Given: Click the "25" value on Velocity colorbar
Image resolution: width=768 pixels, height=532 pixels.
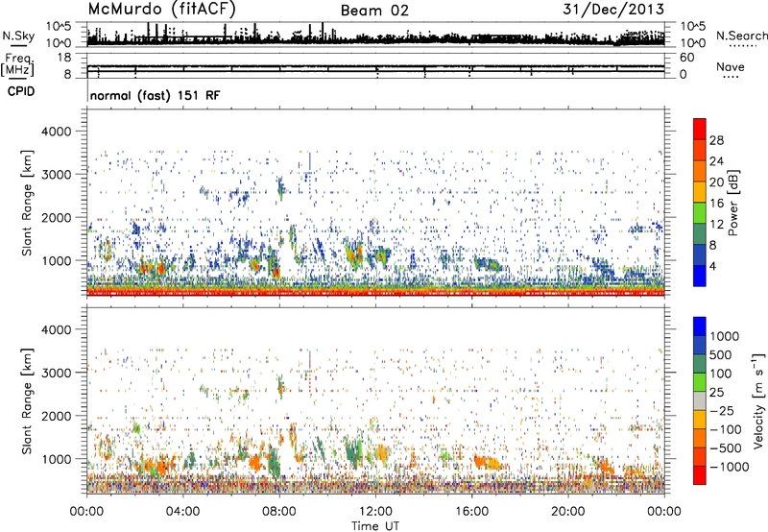Looking at the screenshot, I should tap(716, 393).
